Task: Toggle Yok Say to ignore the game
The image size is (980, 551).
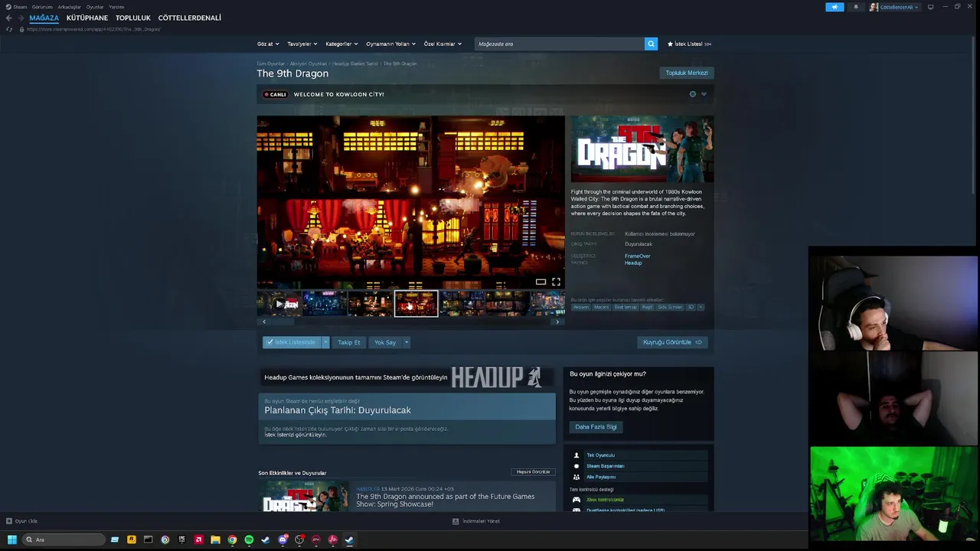Action: 385,342
